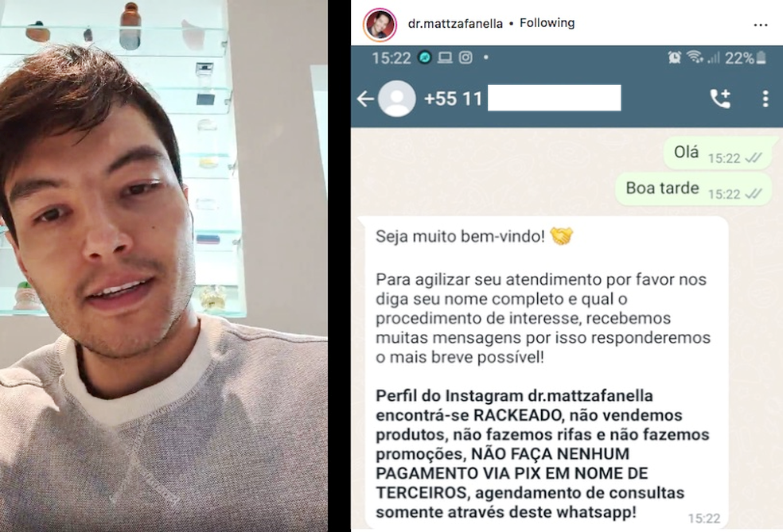Tap the laptop notification icon in status bar

[445, 58]
